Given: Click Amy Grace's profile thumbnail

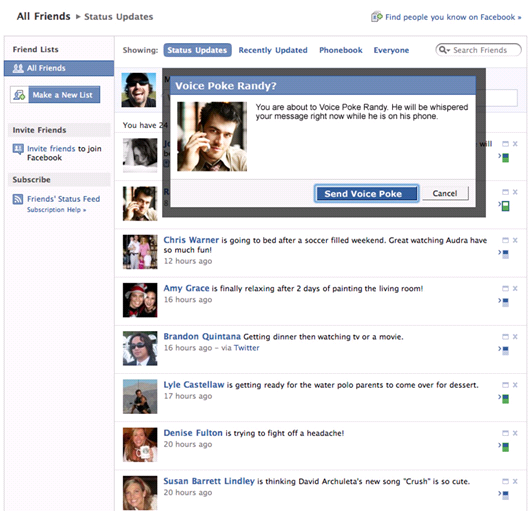Looking at the screenshot, I should pos(140,300).
